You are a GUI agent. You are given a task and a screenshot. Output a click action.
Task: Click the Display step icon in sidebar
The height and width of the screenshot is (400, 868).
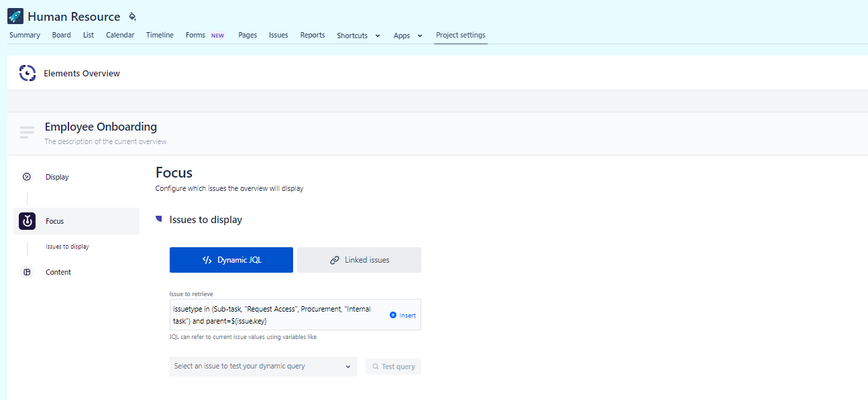27,177
